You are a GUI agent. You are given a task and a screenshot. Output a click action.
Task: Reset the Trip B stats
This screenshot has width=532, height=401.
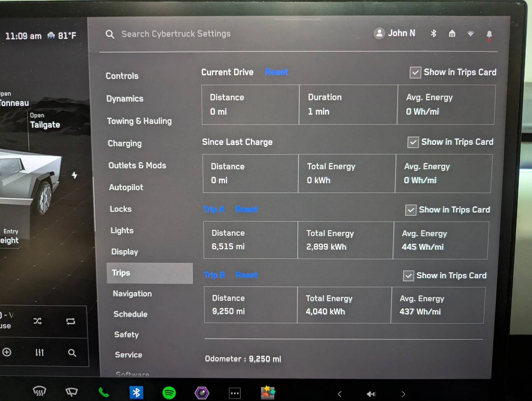pyautogui.click(x=247, y=275)
